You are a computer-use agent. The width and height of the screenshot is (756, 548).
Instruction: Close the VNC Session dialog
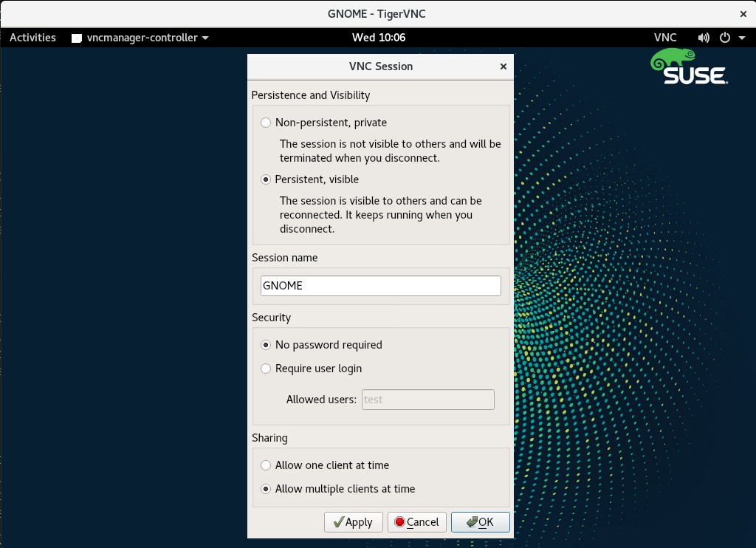pyautogui.click(x=504, y=66)
